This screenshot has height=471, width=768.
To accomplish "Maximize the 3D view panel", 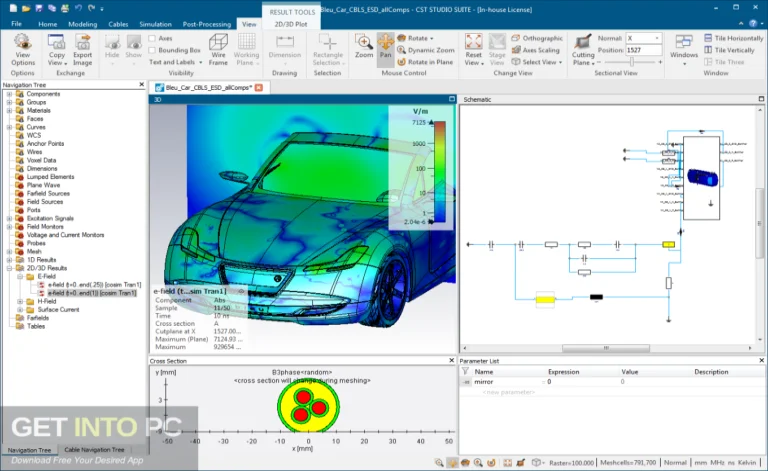I will click(452, 99).
